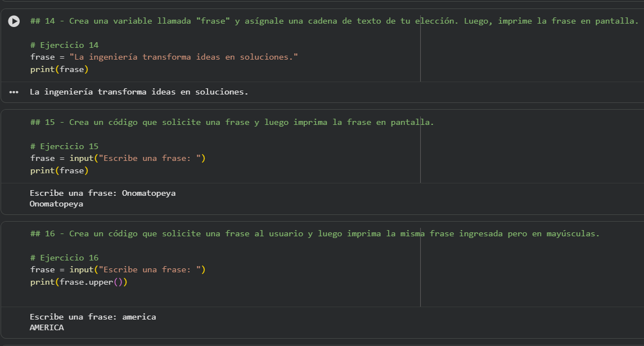This screenshot has width=644, height=346.
Task: Place cursor on '# Ejercicio 16' comment
Action: point(65,258)
